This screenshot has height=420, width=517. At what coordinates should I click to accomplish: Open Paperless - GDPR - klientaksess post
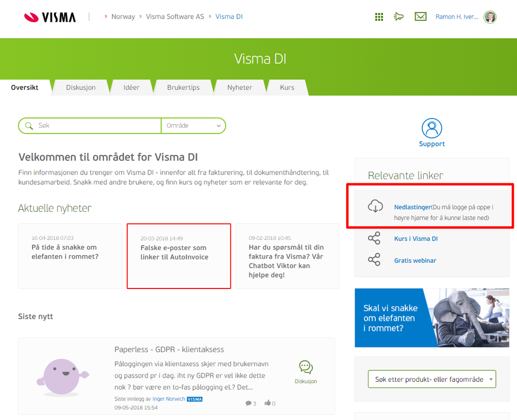click(x=169, y=350)
